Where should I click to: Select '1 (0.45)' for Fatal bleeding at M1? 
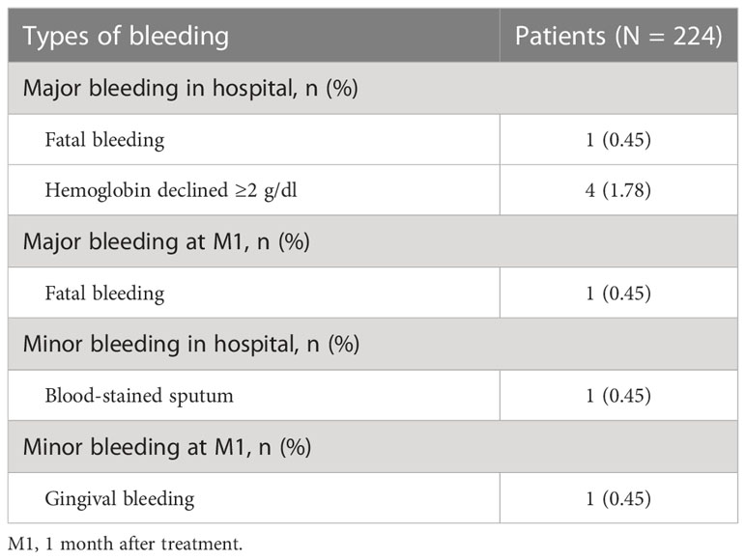click(618, 294)
